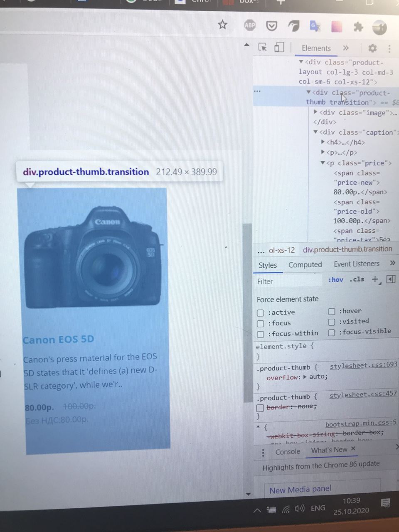Select the price-old span node
The height and width of the screenshot is (532, 399).
[362, 211]
